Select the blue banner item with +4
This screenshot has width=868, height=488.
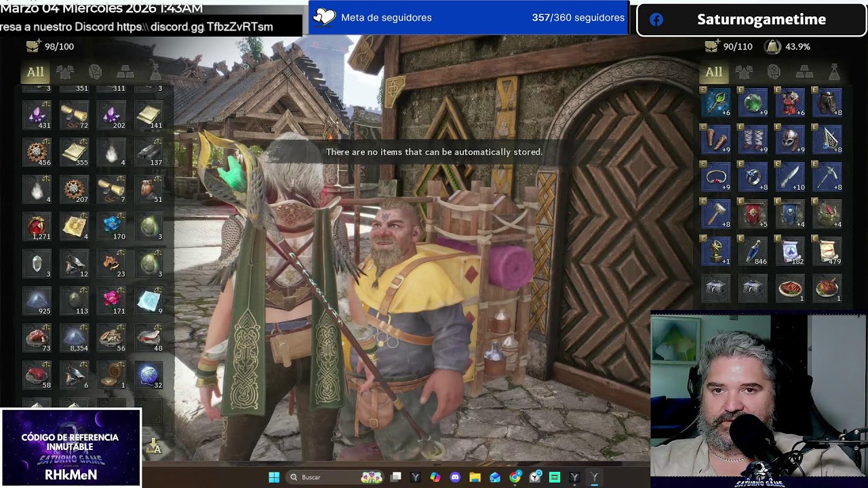(x=790, y=213)
